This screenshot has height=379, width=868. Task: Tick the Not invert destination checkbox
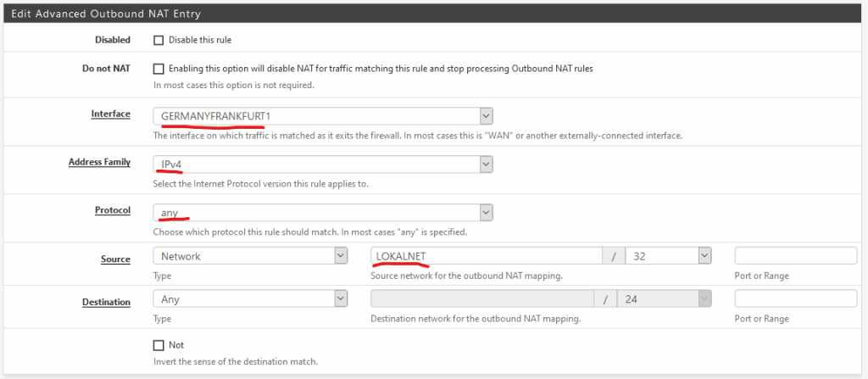[x=159, y=345]
